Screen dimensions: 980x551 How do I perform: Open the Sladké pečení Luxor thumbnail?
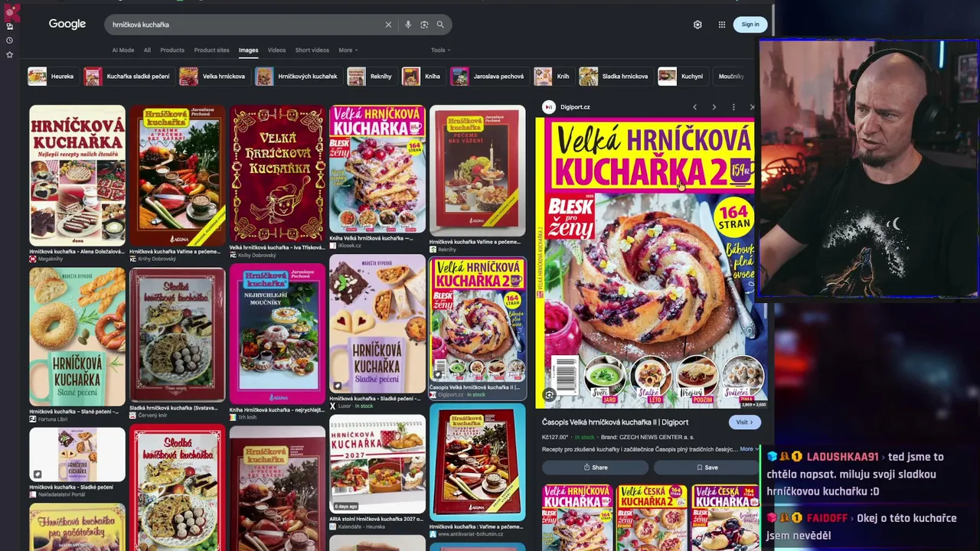(x=377, y=324)
